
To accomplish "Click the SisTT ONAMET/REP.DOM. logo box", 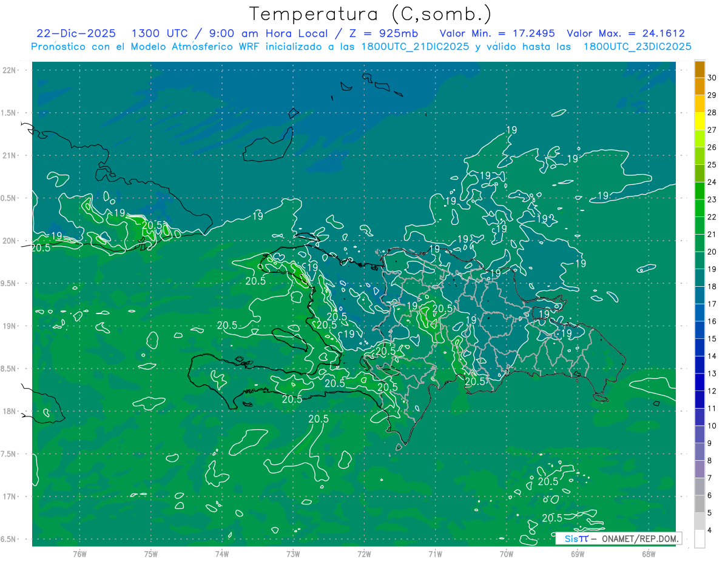I will click(x=618, y=538).
